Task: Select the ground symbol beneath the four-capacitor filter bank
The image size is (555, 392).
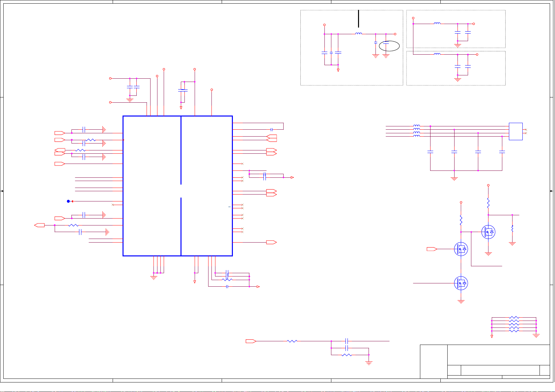Action: 454,179
